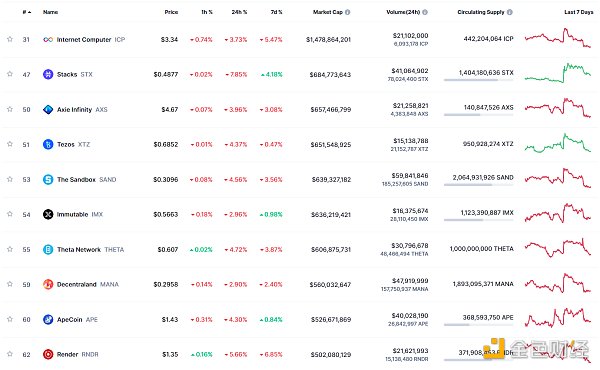Viewport: 600px width, 370px height.
Task: Click the Render RNDR red logo
Action: tap(48, 354)
